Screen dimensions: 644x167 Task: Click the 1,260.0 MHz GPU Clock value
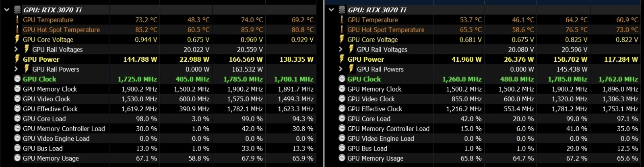coord(462,79)
